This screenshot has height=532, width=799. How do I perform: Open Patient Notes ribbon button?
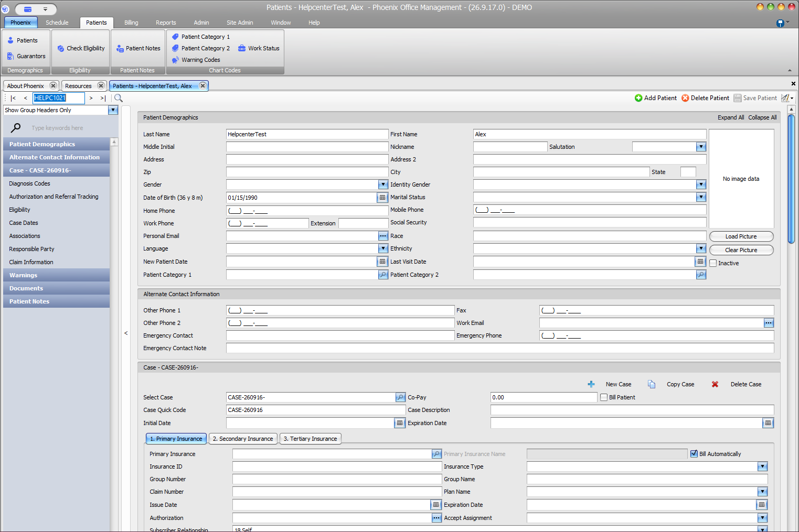coord(139,48)
